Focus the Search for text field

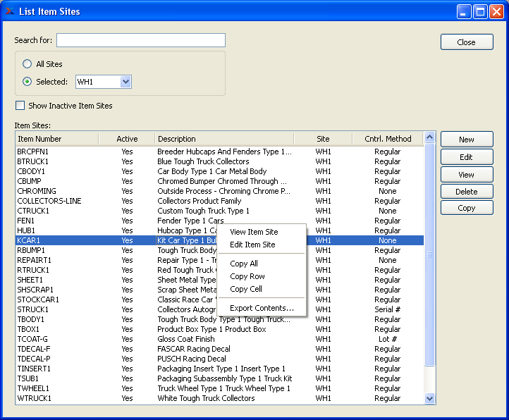click(x=141, y=40)
